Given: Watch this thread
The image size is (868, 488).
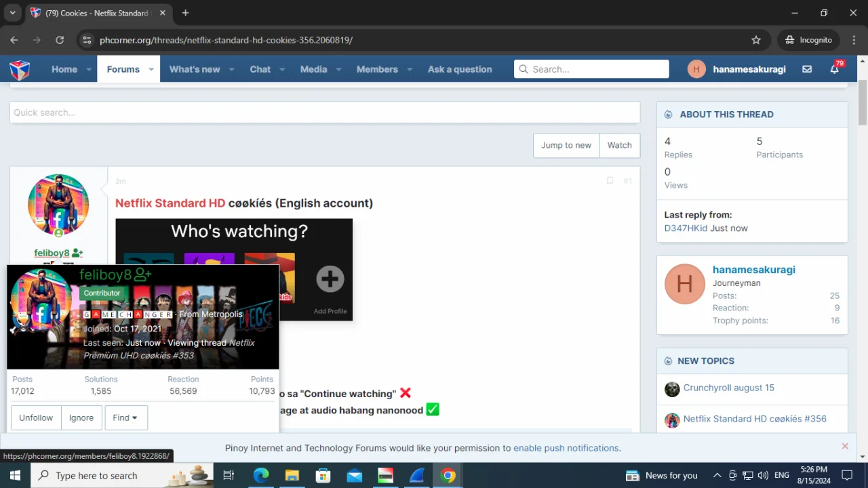Looking at the screenshot, I should coord(620,145).
